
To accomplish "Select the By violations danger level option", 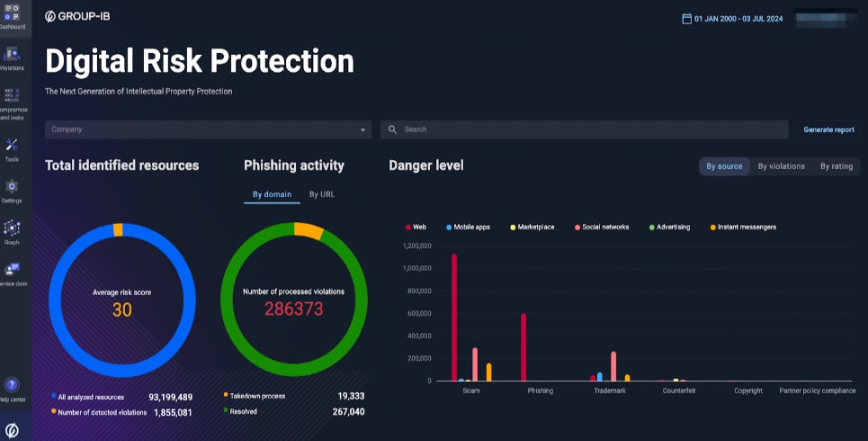I will click(781, 166).
